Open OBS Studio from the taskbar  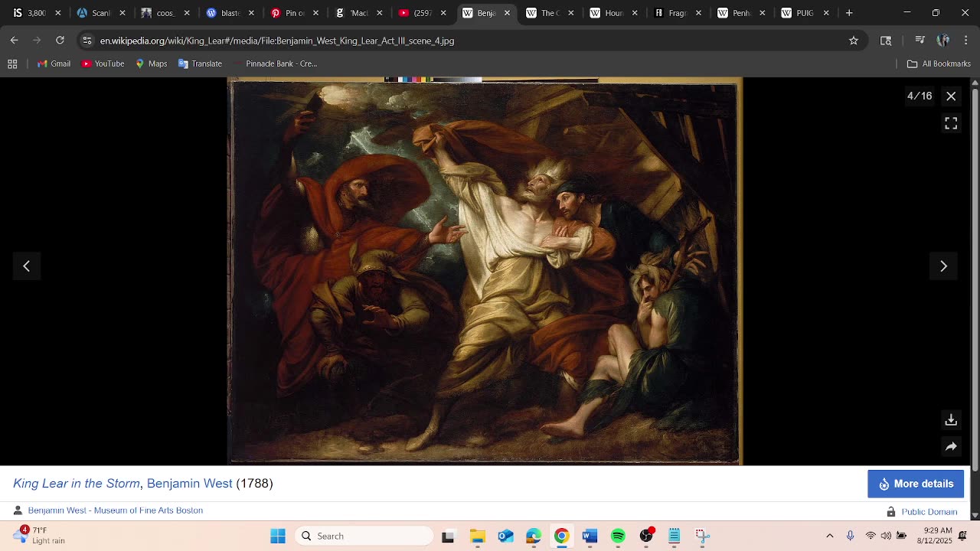pos(646,536)
